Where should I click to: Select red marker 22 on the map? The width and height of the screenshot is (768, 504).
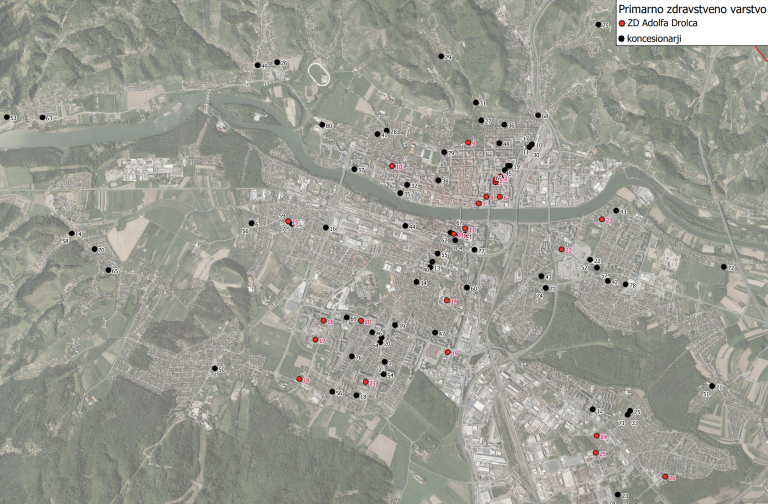pos(562,250)
